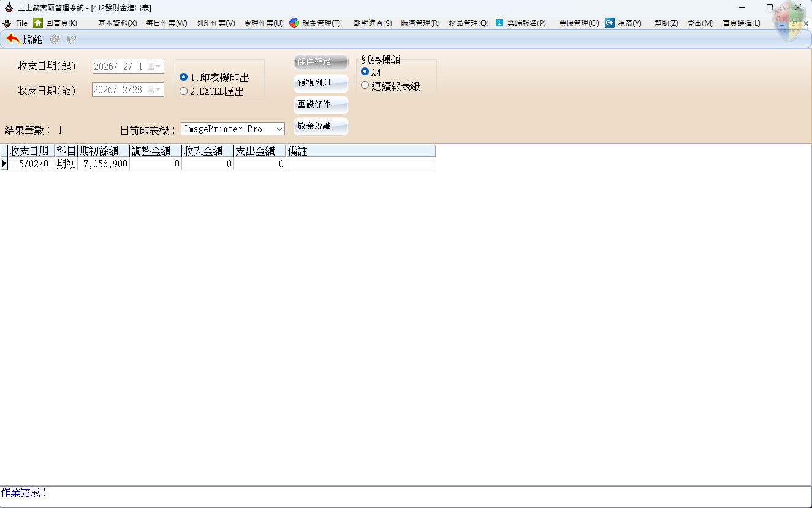This screenshot has height=508, width=812.
Task: Open the 收支日期(起) date picker dropdown
Action: coord(157,66)
